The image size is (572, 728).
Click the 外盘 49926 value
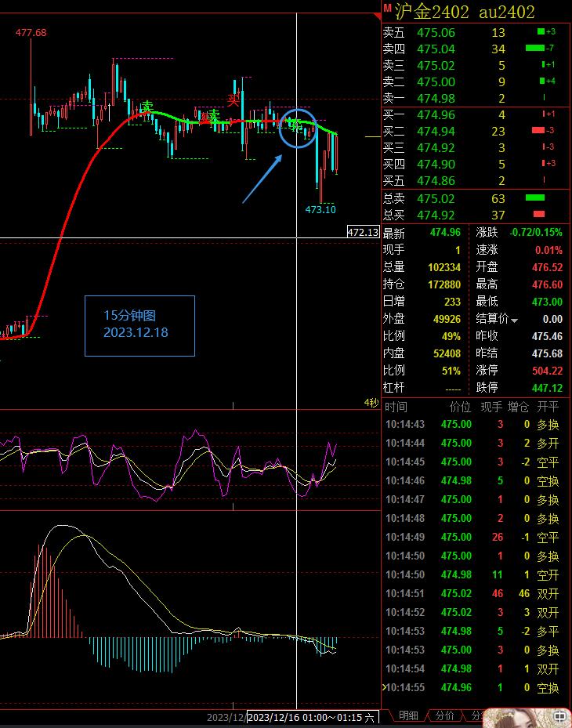447,319
